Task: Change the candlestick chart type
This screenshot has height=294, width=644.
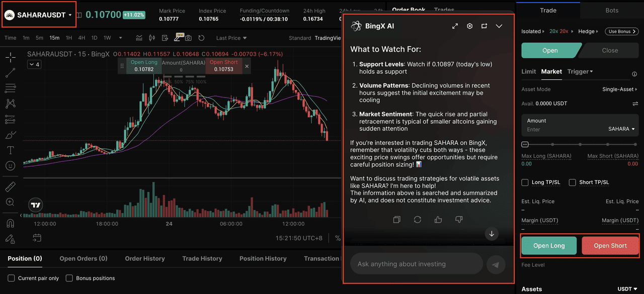Action: click(152, 38)
